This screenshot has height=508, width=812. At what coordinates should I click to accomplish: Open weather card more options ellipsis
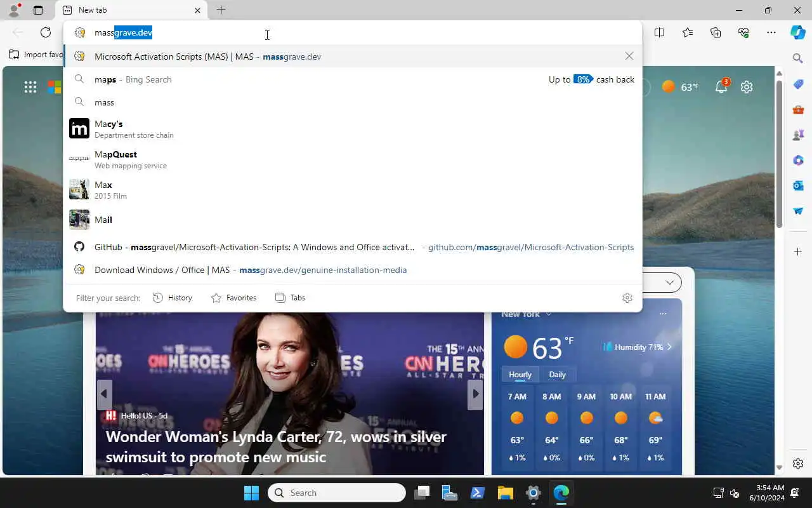point(663,314)
